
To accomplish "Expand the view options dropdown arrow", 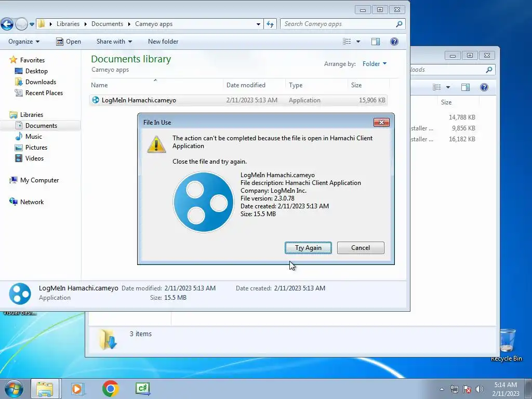I will (x=358, y=42).
